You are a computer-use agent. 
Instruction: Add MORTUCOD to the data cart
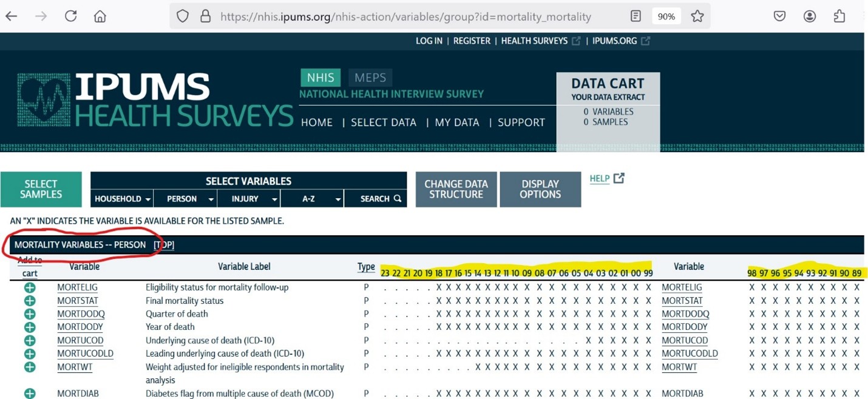pos(30,341)
